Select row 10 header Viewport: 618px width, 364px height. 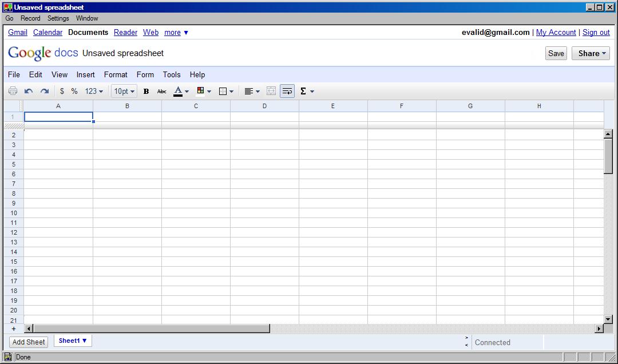(x=14, y=213)
